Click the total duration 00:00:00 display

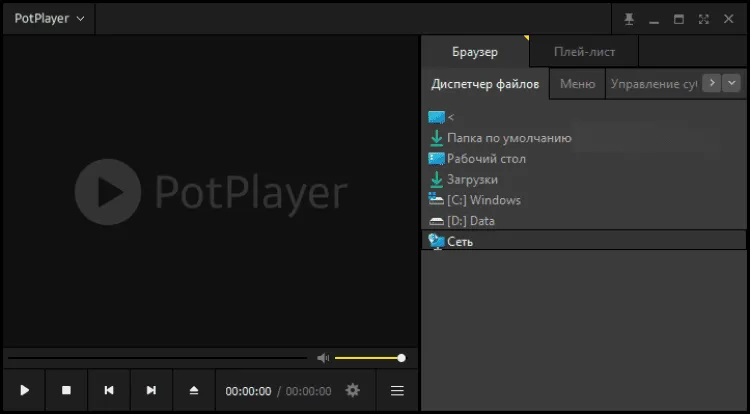pyautogui.click(x=309, y=391)
